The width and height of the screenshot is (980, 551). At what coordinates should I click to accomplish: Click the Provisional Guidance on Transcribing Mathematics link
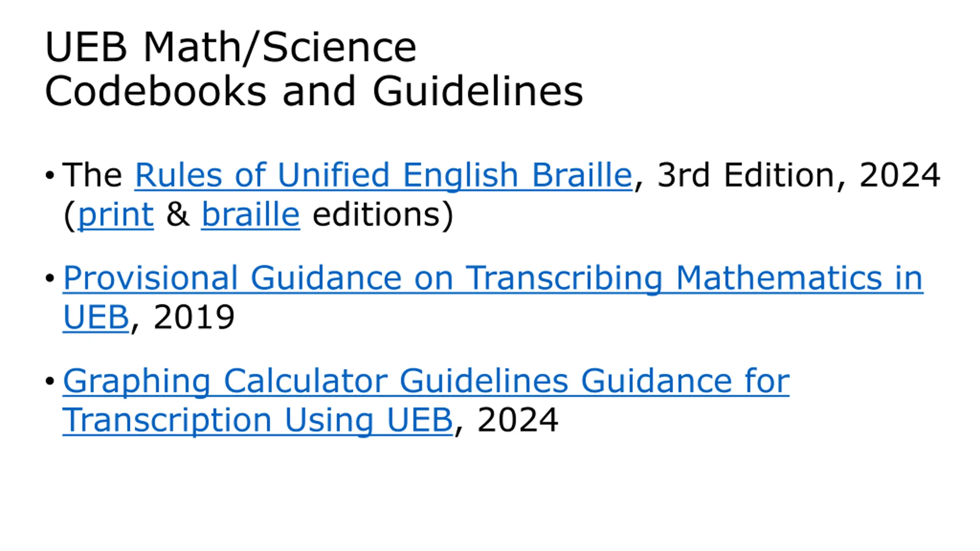pos(493,278)
